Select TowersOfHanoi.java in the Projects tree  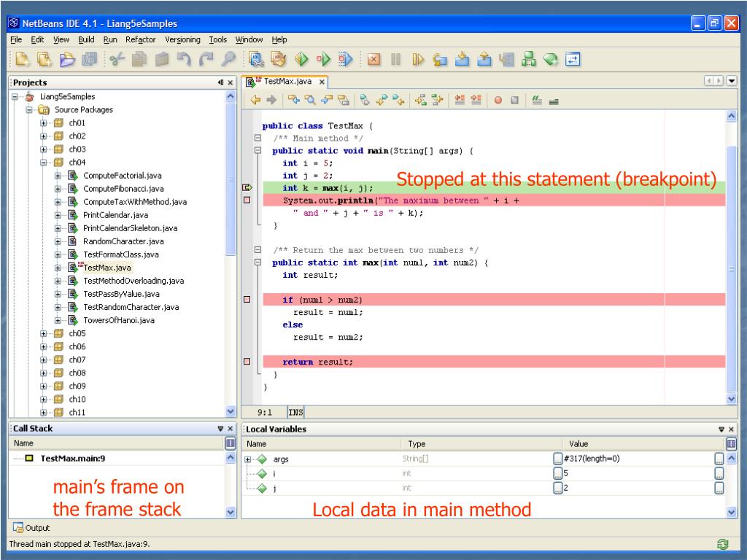click(x=119, y=321)
